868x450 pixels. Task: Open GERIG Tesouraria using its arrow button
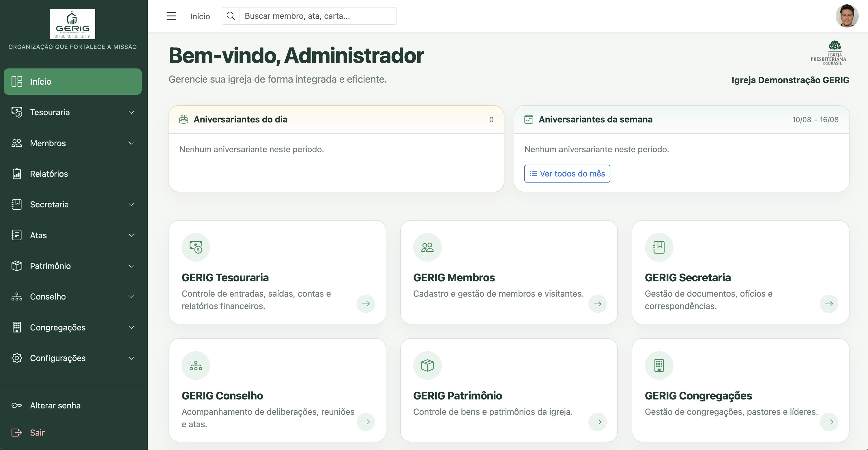coord(366,304)
